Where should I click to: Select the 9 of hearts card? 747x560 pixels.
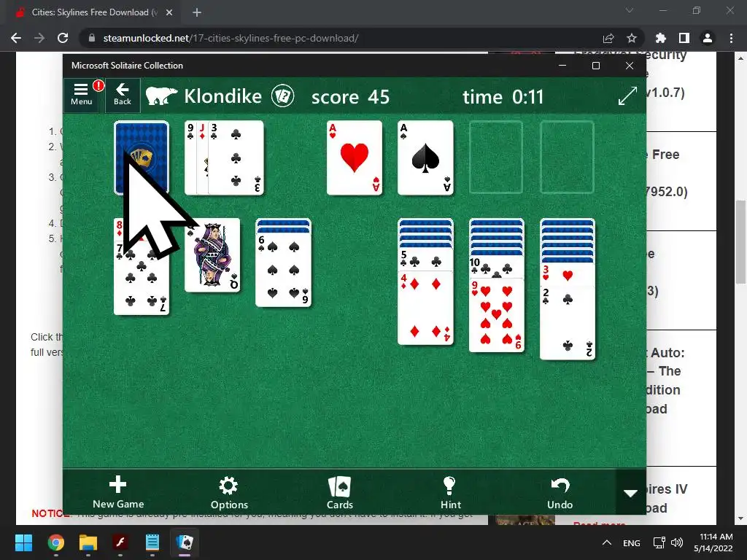[496, 316]
